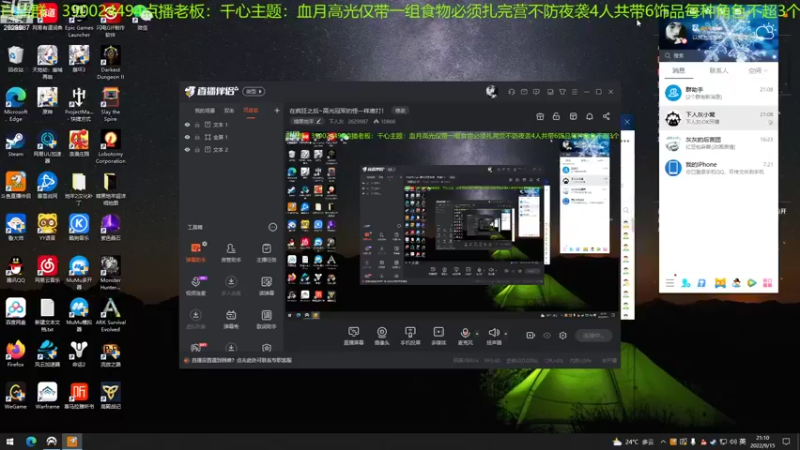This screenshot has width=800, height=450.
Task: Expand speaker options arrow
Action: (506, 334)
